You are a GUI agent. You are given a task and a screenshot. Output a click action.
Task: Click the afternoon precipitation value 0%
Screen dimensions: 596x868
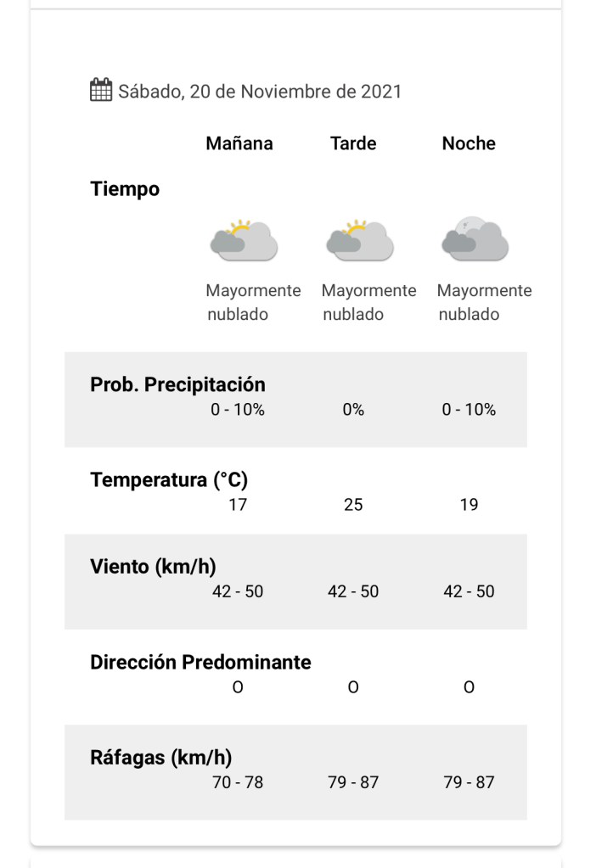tap(353, 410)
